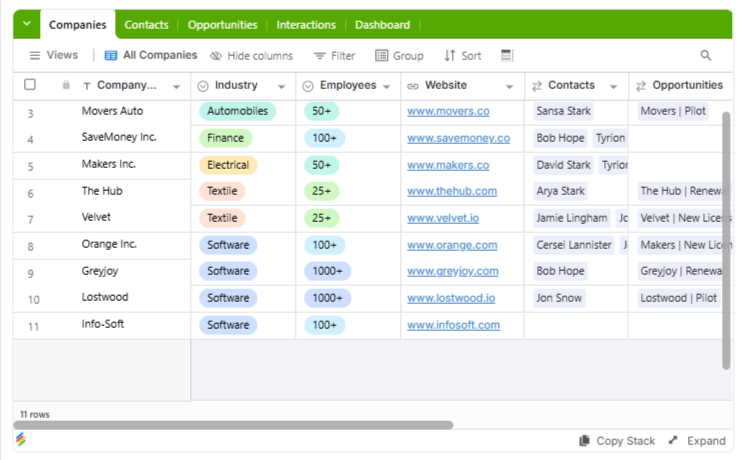The image size is (749, 460).
Task: Open the Filter options
Action: 334,56
